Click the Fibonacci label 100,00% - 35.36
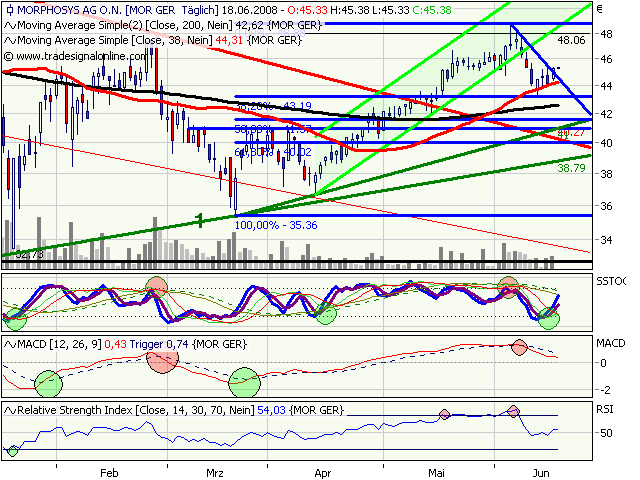Viewport: 640px width, 480px height. pyautogui.click(x=276, y=225)
